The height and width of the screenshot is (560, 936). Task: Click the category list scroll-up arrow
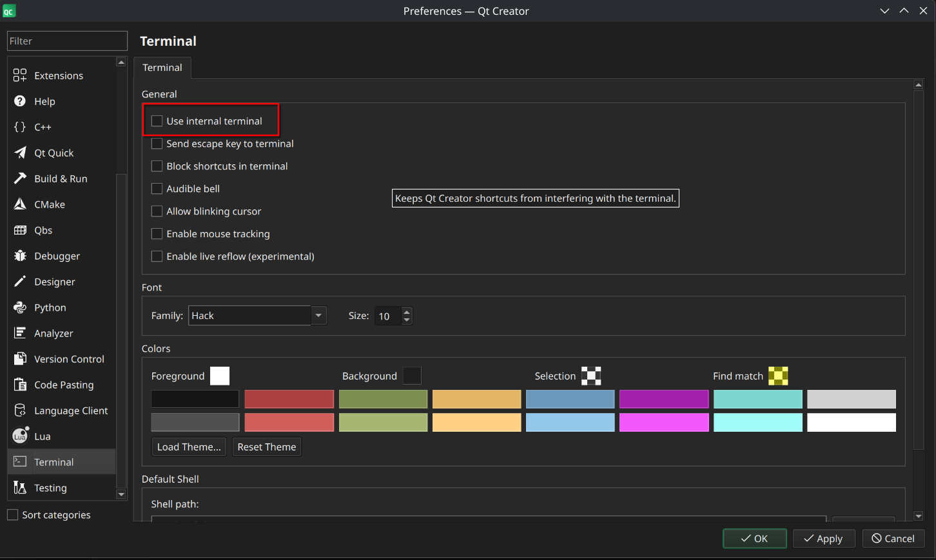(x=121, y=62)
